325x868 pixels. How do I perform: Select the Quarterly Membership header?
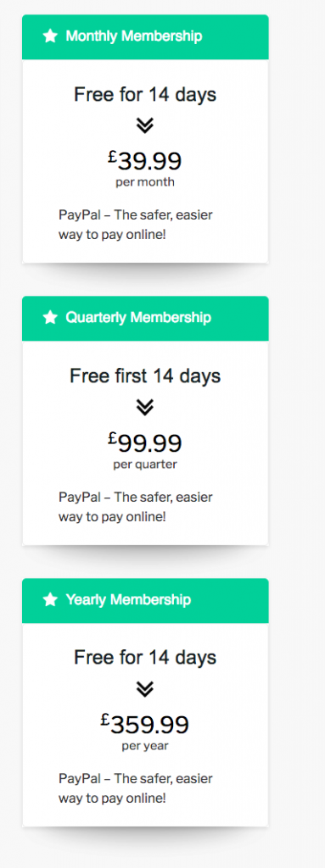point(145,319)
